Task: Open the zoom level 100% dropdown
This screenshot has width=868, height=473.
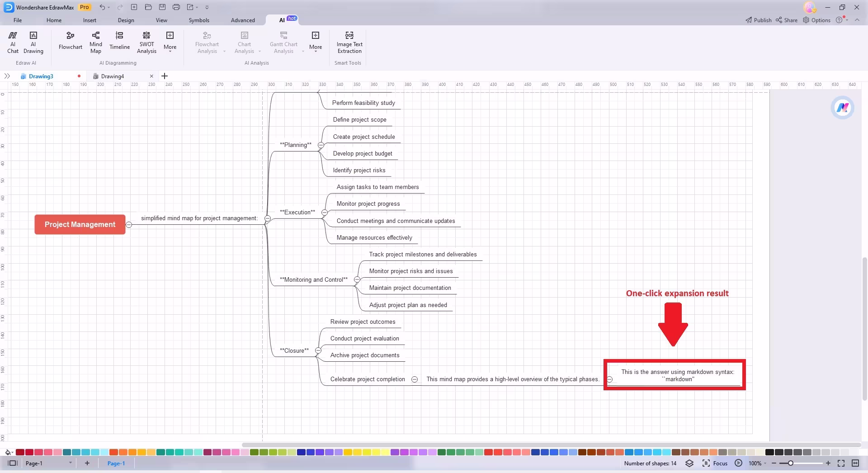Action: point(757,464)
